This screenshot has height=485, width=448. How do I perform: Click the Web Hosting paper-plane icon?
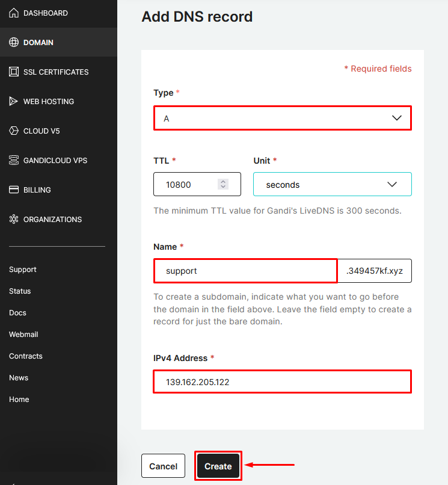point(14,101)
